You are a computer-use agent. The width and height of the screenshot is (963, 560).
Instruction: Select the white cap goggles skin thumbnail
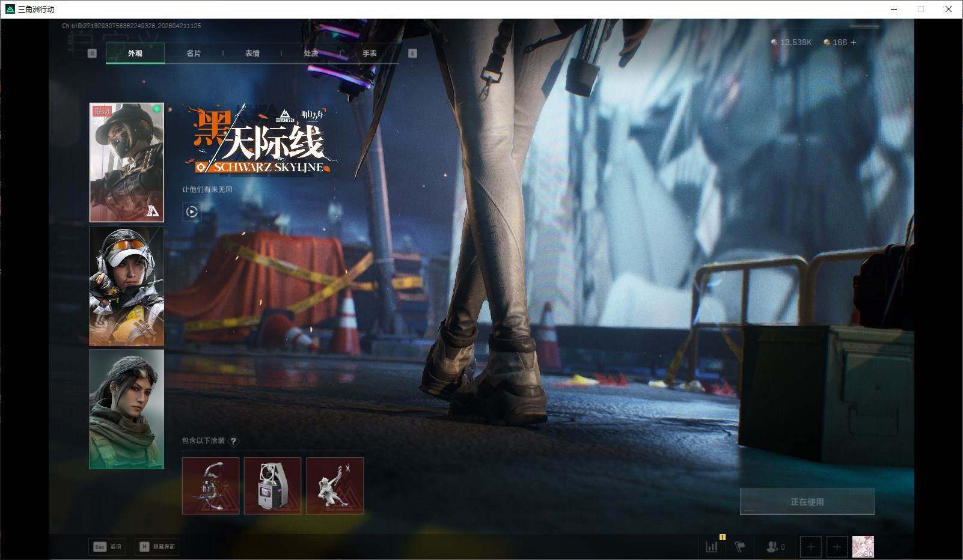[126, 286]
